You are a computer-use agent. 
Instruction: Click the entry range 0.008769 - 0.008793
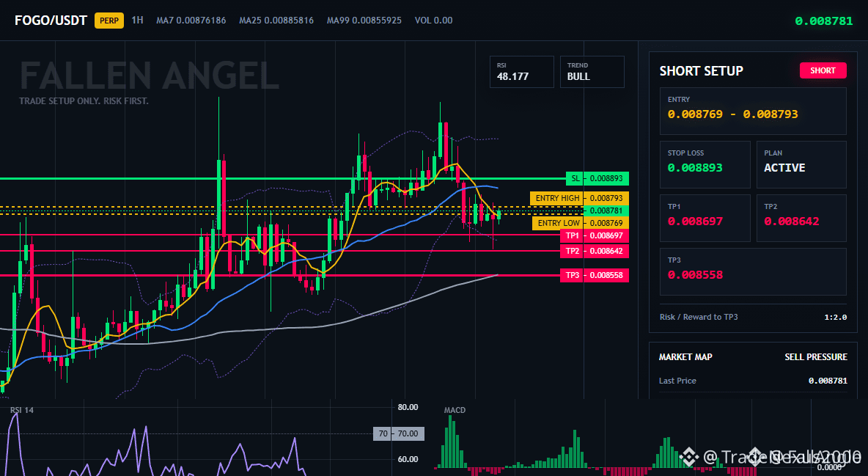(x=732, y=114)
